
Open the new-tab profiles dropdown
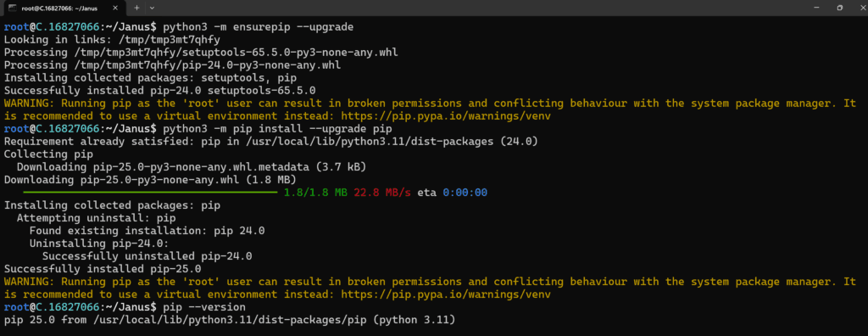tap(153, 8)
